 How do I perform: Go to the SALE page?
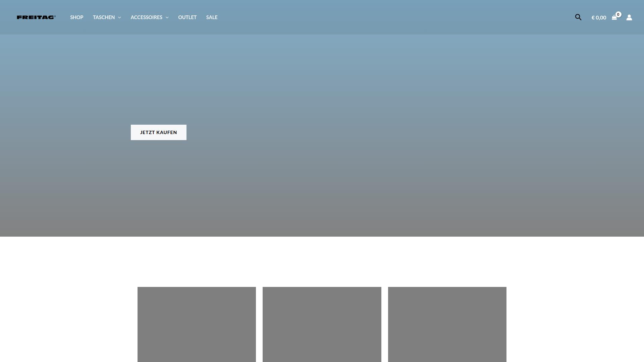click(x=212, y=17)
